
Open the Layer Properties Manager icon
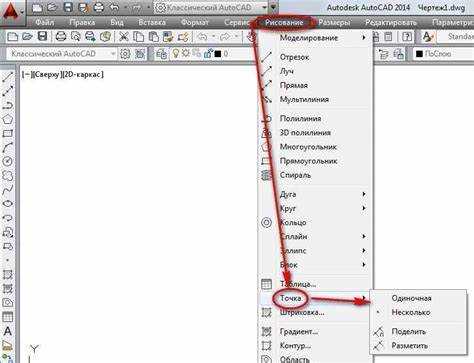click(161, 54)
